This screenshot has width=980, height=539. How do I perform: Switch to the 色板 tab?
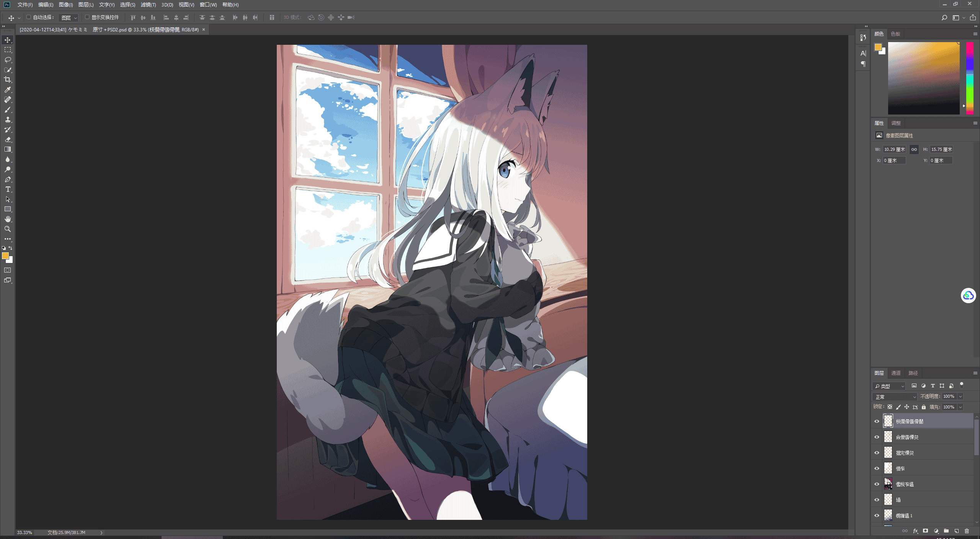[x=895, y=34]
